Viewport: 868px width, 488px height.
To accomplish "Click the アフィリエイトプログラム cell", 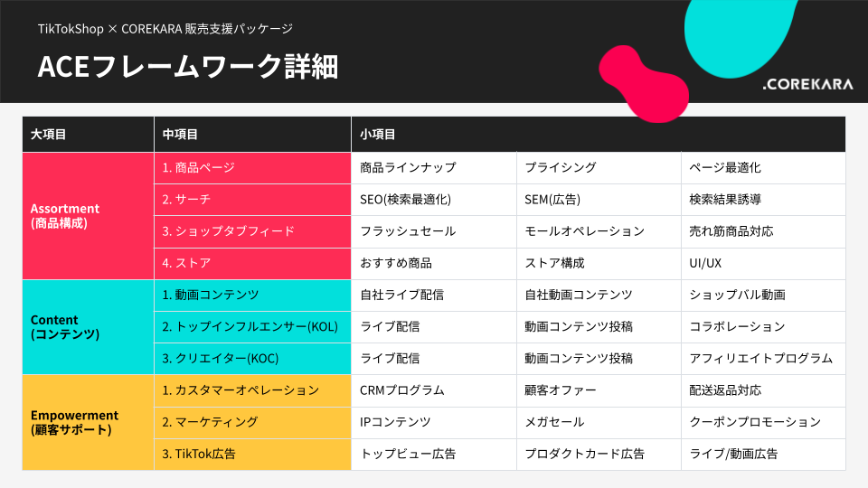I will click(762, 359).
